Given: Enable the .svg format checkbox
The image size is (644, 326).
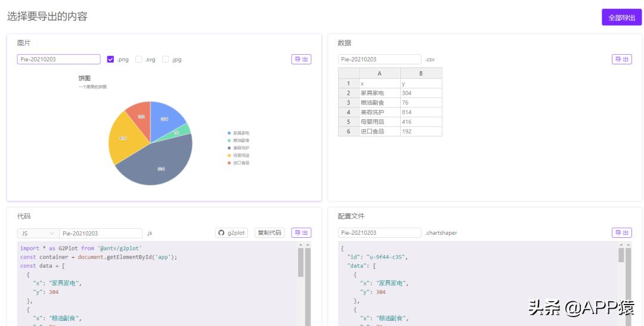Looking at the screenshot, I should coord(139,60).
